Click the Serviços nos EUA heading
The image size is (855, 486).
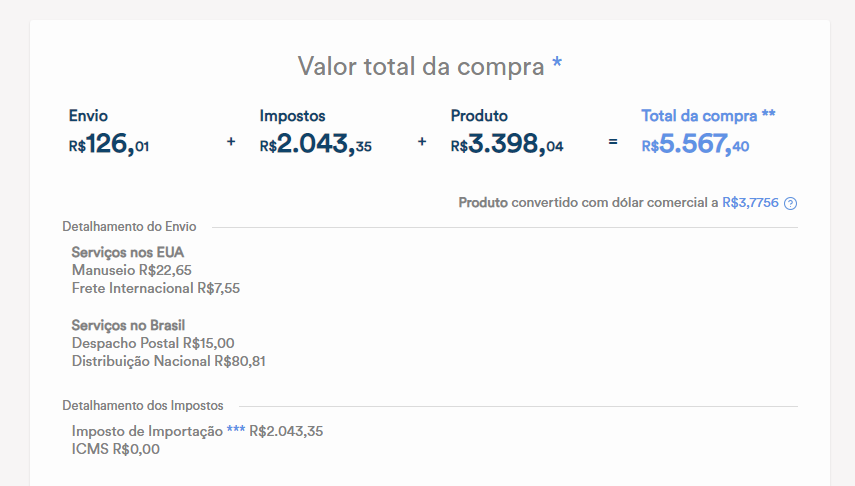click(128, 252)
